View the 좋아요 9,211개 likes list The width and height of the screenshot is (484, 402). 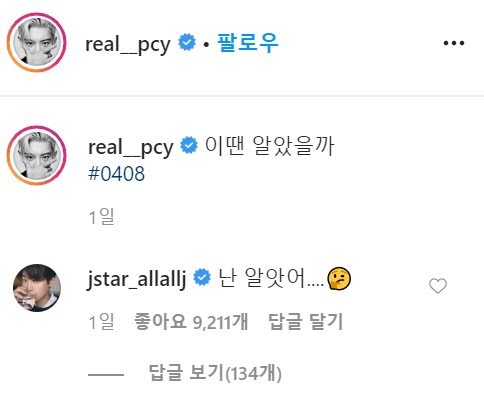191,322
